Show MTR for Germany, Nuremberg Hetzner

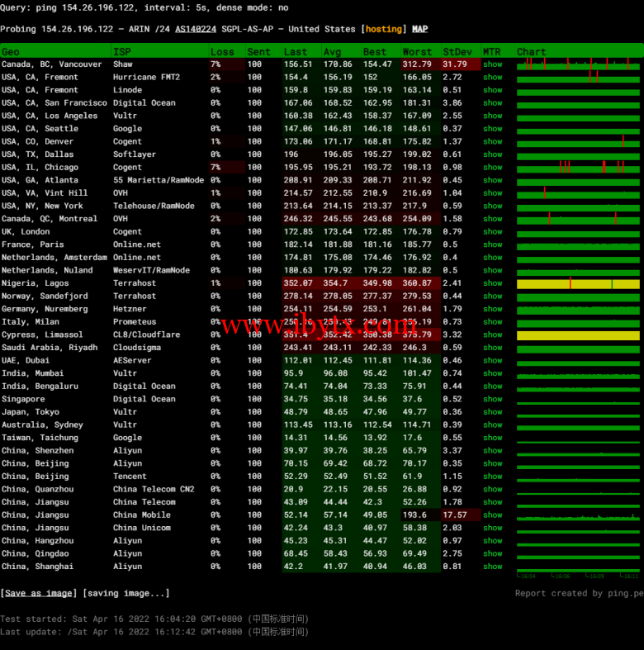point(493,309)
